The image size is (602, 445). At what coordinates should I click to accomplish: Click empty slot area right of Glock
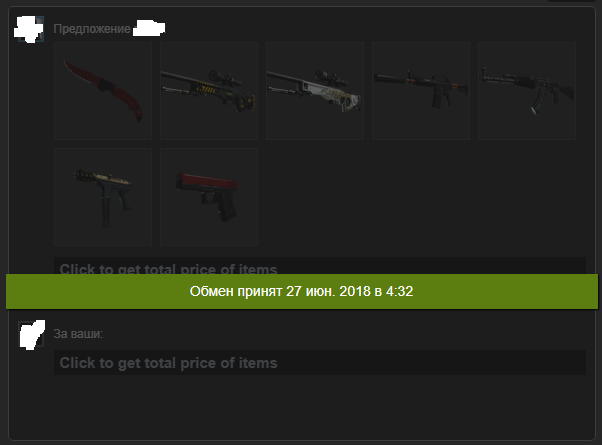click(421, 197)
